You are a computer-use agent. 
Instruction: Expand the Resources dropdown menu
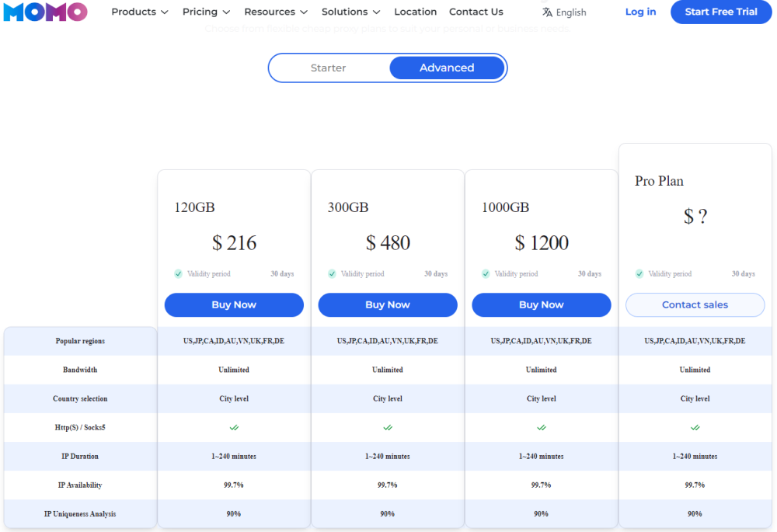tap(276, 12)
